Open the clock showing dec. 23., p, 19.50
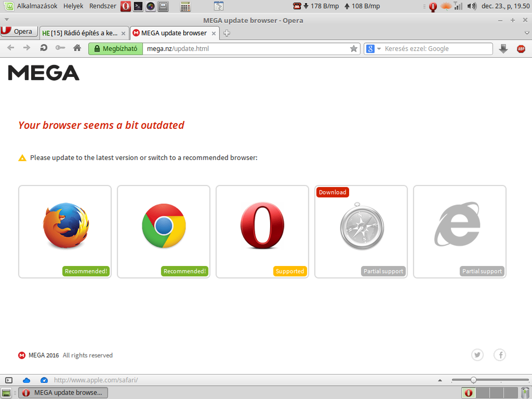Viewport: 532px width, 399px height. point(505,6)
